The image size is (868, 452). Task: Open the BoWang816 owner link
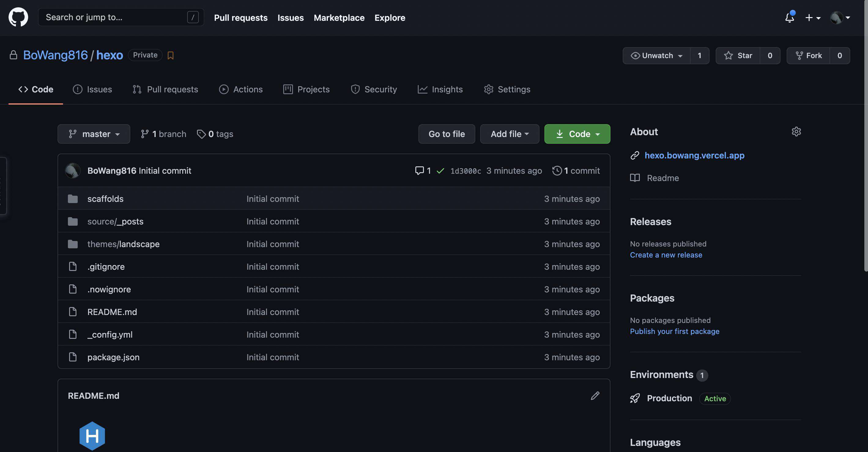(x=55, y=55)
